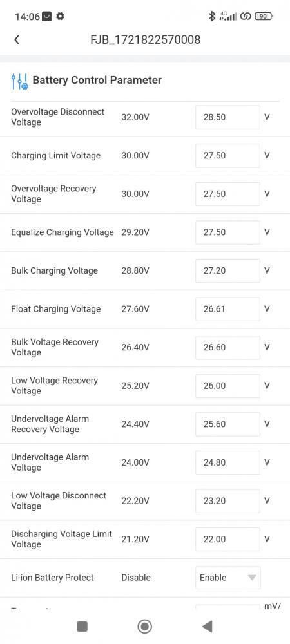Tap Android circular home button
The image size is (290, 644).
[144, 627]
